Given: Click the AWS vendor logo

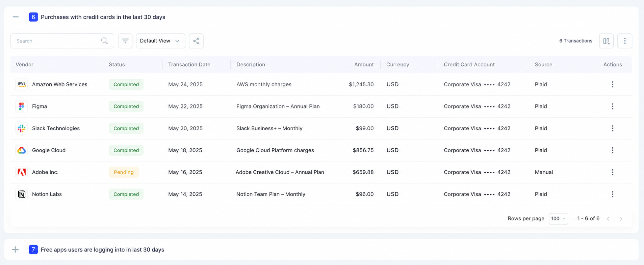Looking at the screenshot, I should click(x=22, y=84).
